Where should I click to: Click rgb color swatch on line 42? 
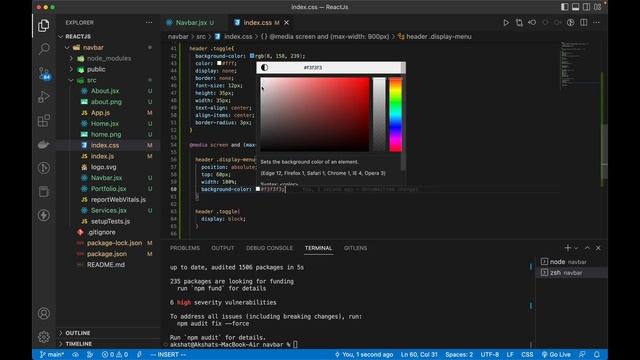(x=252, y=56)
